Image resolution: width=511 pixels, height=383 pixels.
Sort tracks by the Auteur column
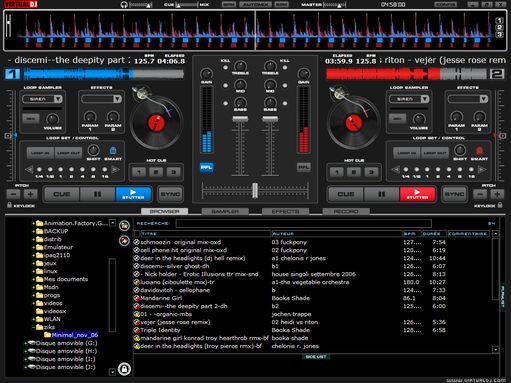(x=336, y=234)
